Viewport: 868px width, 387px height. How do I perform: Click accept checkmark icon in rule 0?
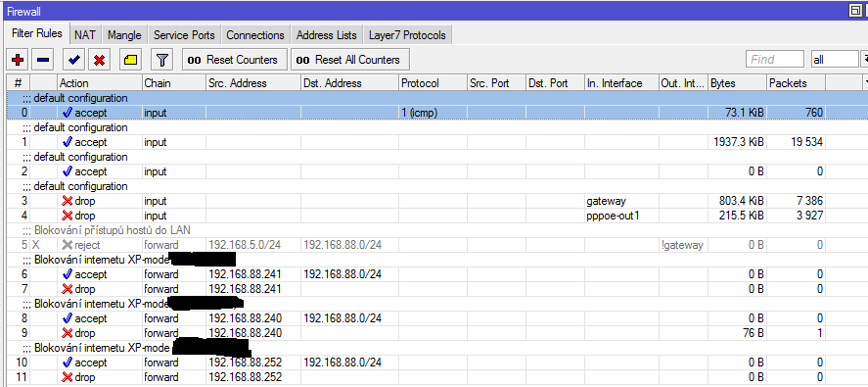point(67,113)
